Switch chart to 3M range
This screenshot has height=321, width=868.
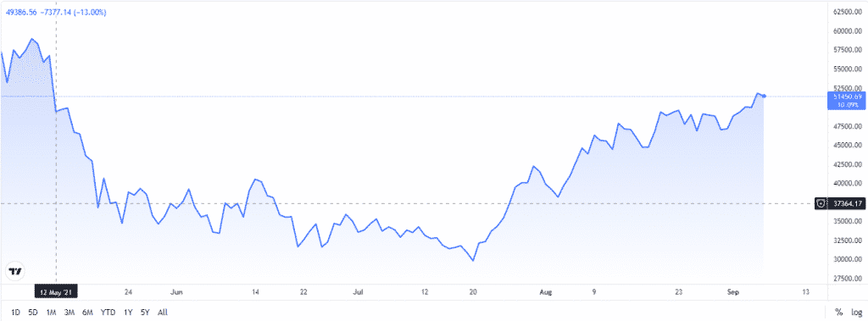tap(70, 313)
